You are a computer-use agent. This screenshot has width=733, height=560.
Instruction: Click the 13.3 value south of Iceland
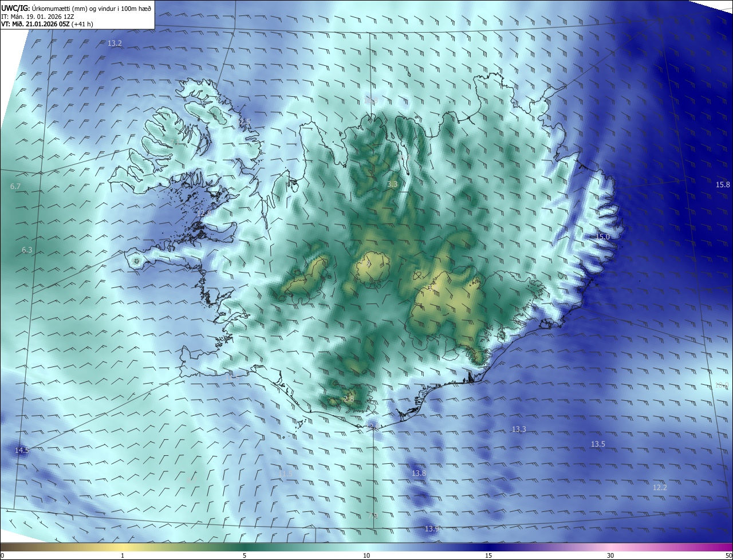[519, 429]
